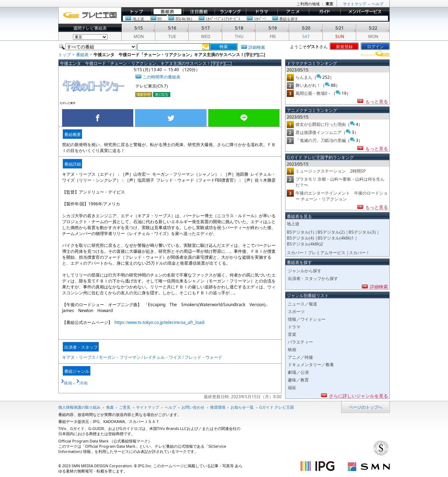Select the 5/17 WED date tab

(206, 32)
